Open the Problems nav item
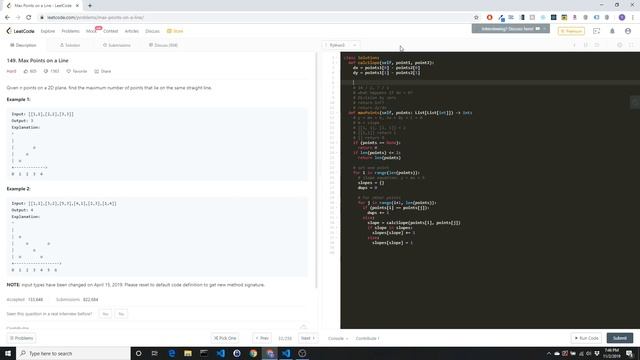The height and width of the screenshot is (360, 640). [71, 31]
